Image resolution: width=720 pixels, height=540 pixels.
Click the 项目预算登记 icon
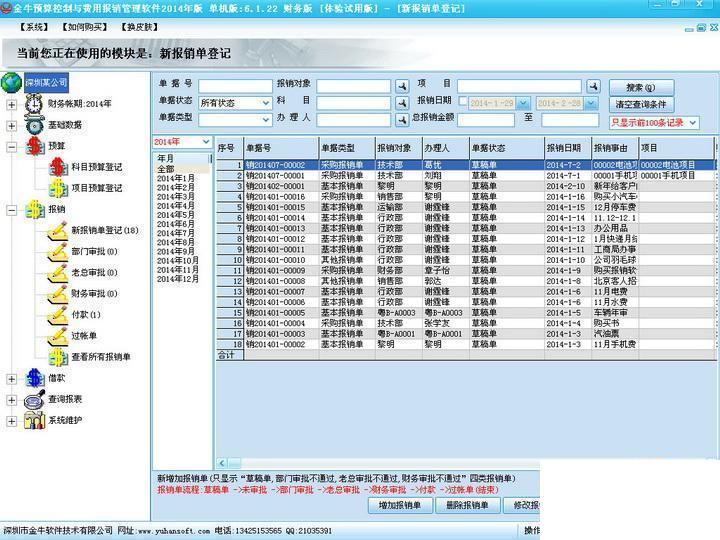point(58,188)
